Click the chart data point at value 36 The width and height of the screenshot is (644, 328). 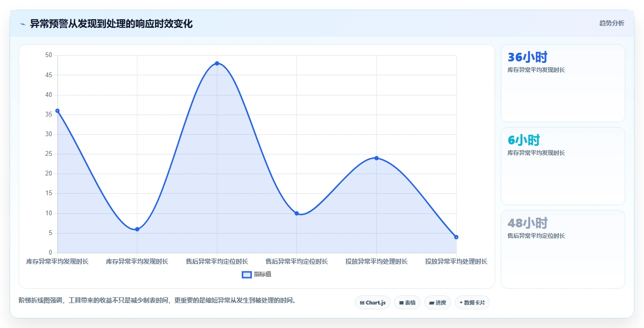point(57,111)
